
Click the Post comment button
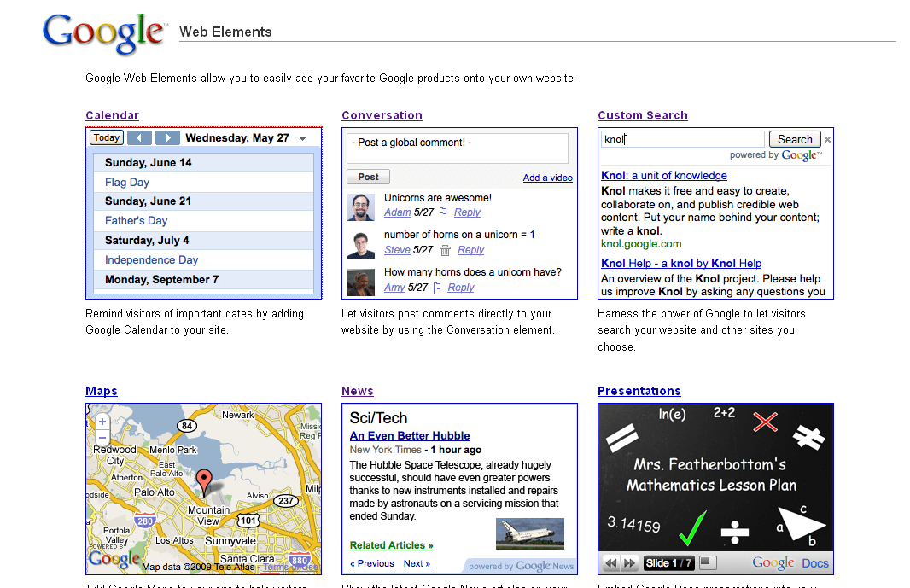click(x=368, y=177)
